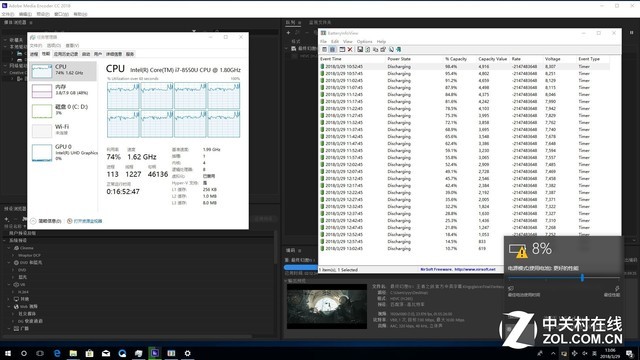Select the 10.7% capacity battery log row
This screenshot has height=360, width=640.
pos(411,249)
